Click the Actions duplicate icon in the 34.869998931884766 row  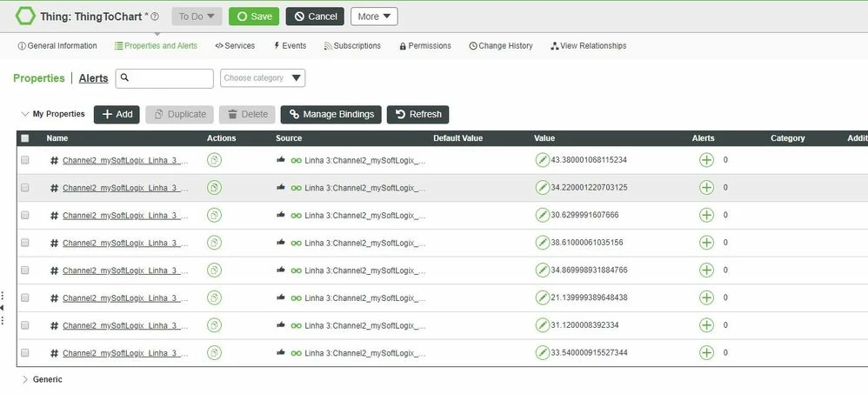(x=214, y=270)
